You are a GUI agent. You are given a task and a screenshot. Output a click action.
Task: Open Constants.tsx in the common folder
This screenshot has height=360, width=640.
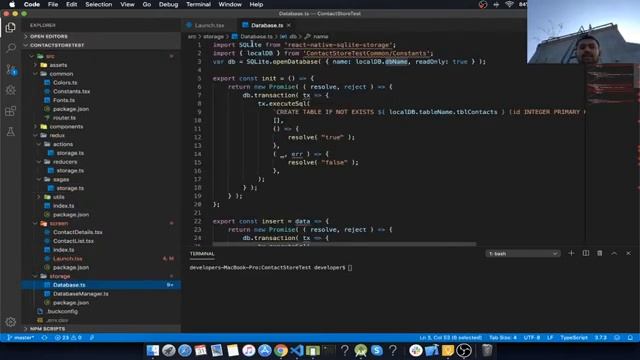tap(71, 91)
